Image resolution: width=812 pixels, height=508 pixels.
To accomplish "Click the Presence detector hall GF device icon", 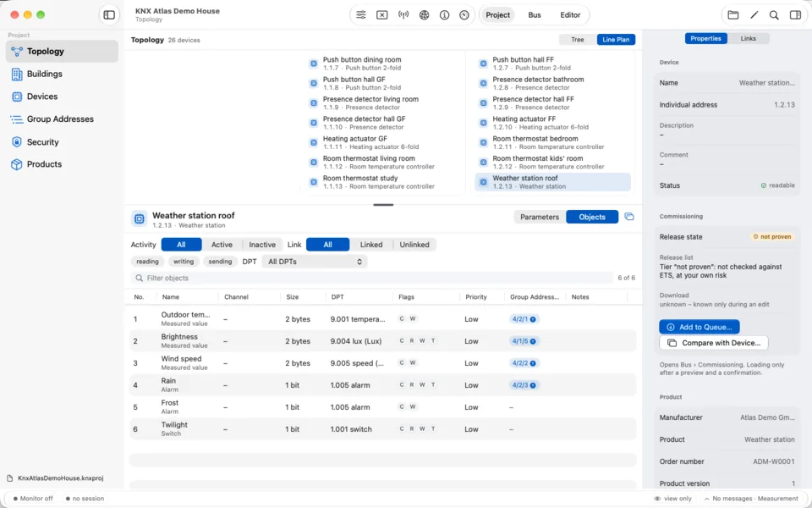I will coord(313,123).
